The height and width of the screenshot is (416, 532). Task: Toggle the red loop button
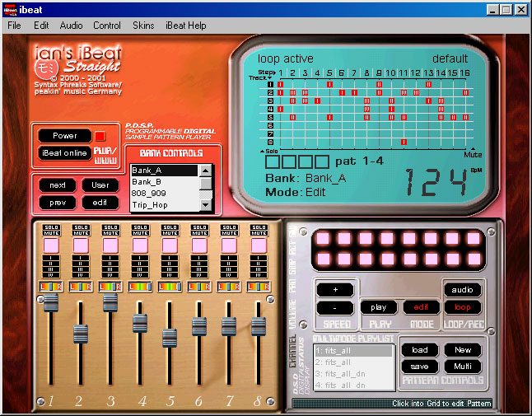point(463,307)
